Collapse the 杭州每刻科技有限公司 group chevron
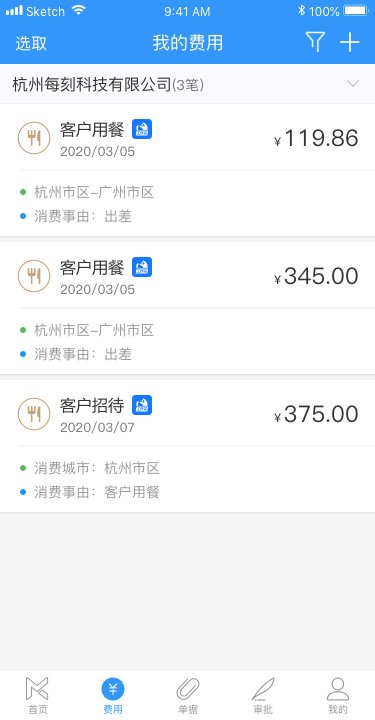375x720 pixels. point(353,84)
